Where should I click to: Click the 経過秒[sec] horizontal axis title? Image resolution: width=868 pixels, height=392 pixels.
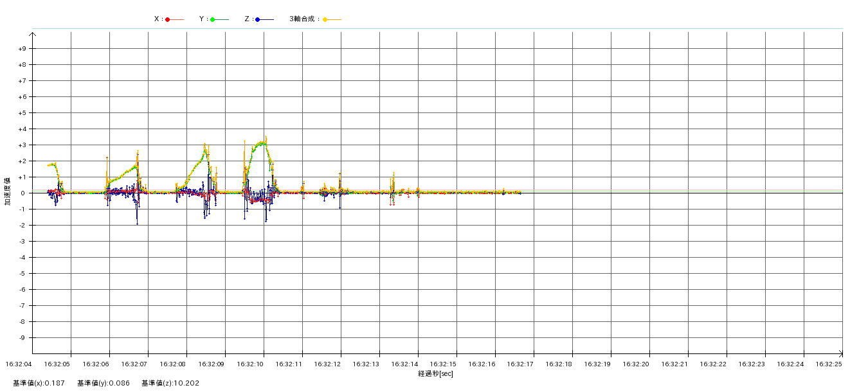(435, 373)
